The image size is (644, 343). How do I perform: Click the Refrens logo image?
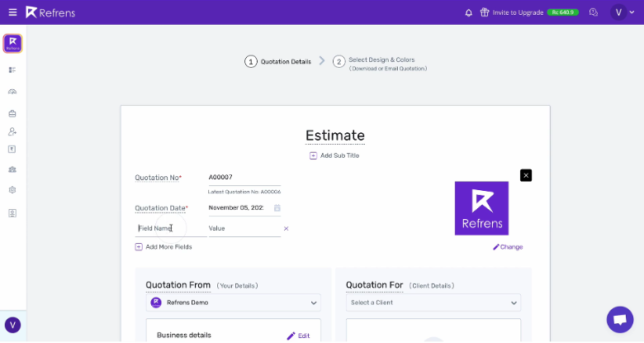[x=481, y=208]
